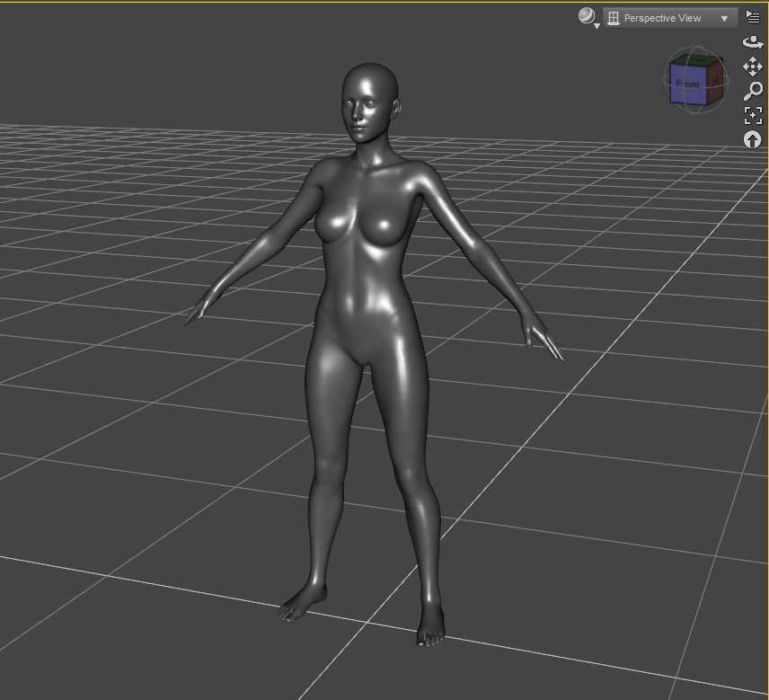The width and height of the screenshot is (769, 700).
Task: Open the Perspective View camera dropdown
Action: click(x=670, y=18)
